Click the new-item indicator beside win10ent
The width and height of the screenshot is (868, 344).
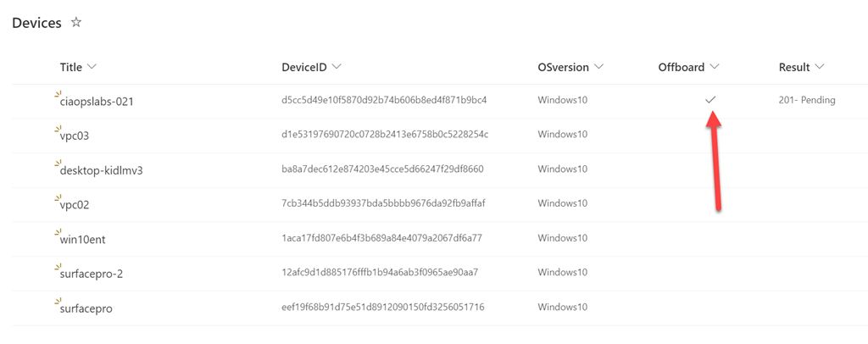[58, 233]
